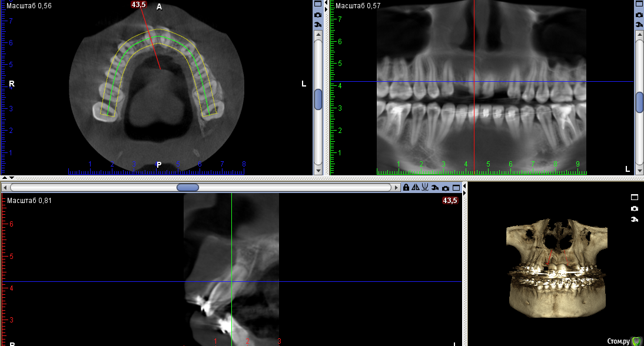This screenshot has height=346, width=644.
Task: Open wrench settings for the axial view
Action: click(318, 24)
